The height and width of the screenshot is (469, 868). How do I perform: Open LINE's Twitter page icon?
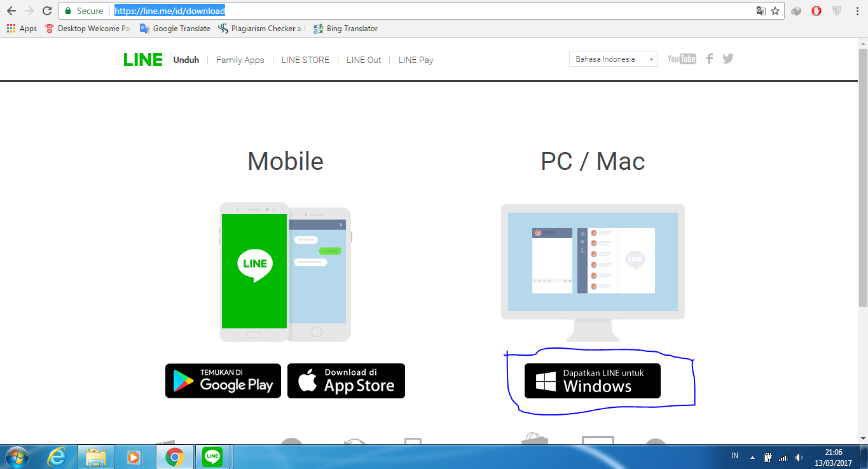(728, 59)
